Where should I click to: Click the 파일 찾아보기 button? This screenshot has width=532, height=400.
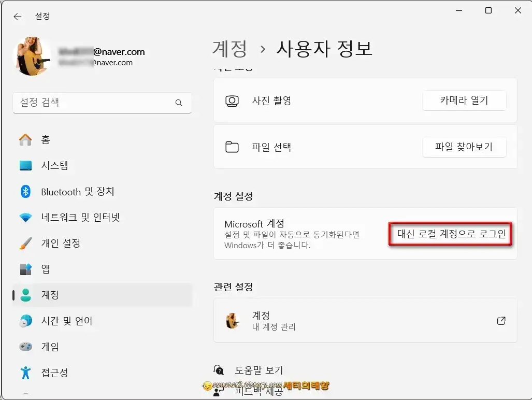tap(464, 147)
